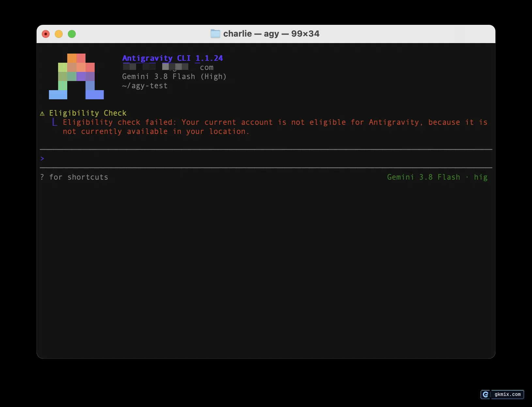This screenshot has height=407, width=532.
Task: Click the 'not currently available in your location.' line
Action: 156,131
